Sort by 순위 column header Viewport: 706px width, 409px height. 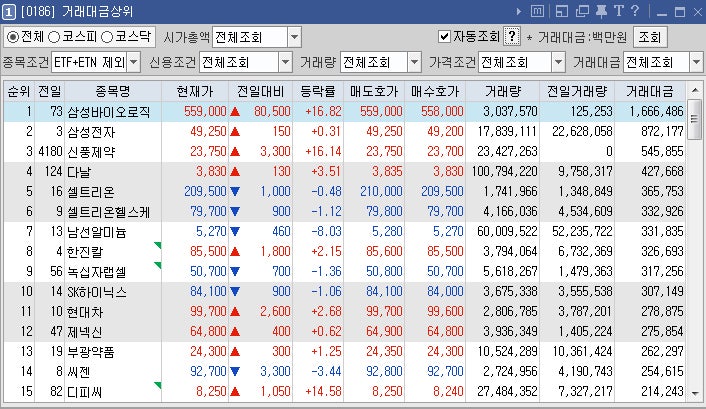pyautogui.click(x=19, y=91)
